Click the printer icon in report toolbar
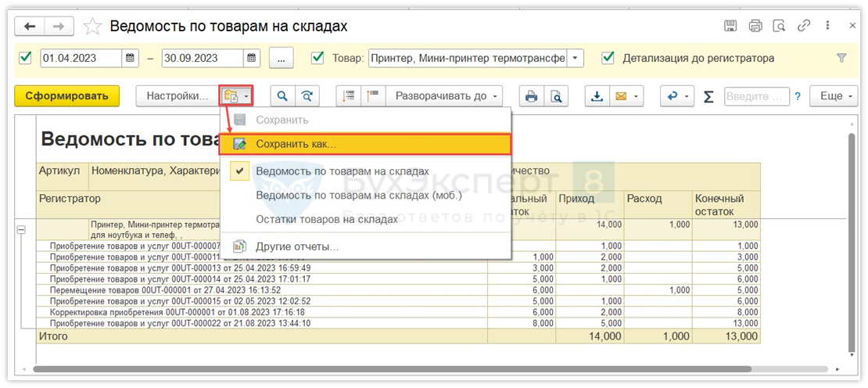 point(532,96)
